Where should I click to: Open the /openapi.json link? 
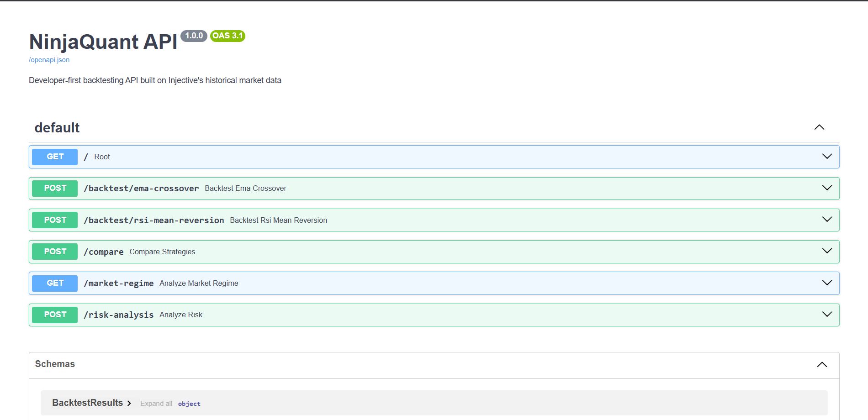coord(49,60)
